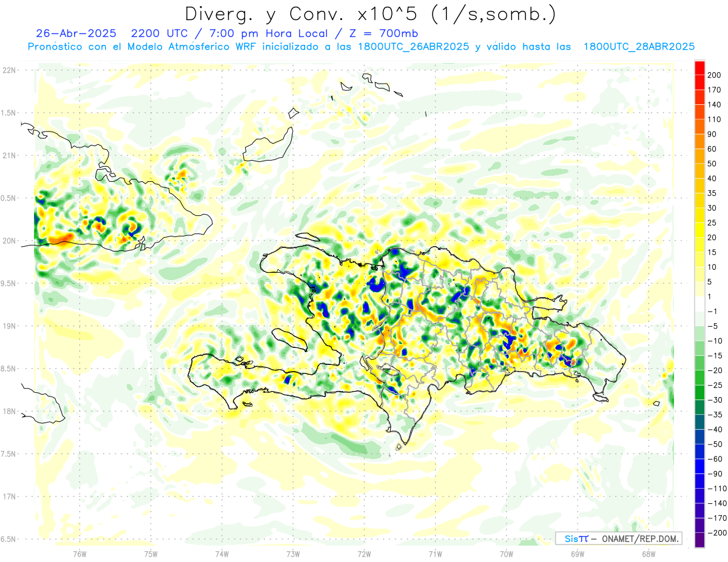Click the '68W' longitude label
Viewport: 728px width, 562px height.
click(x=649, y=554)
